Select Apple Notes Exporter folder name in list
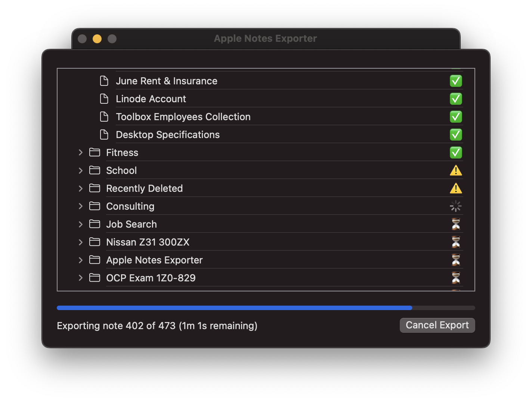Viewport: 532px width, 403px height. 154,260
